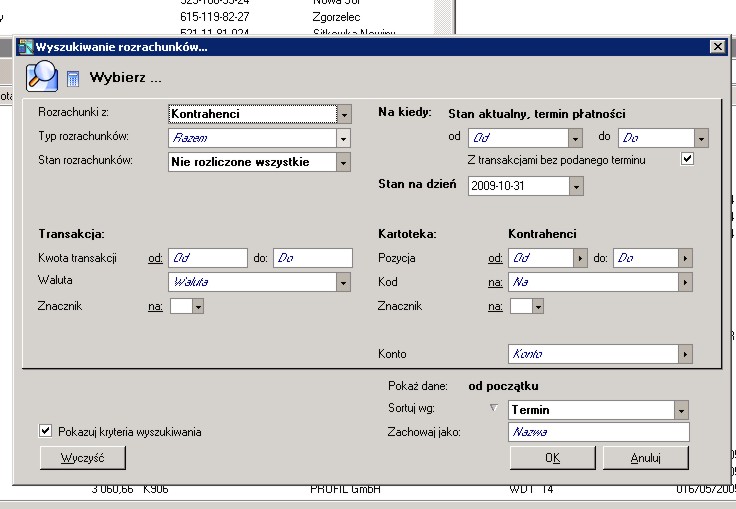Expand the 'Typ rozrachunków' dropdown
Screen dimensions: 736x509
pyautogui.click(x=344, y=138)
